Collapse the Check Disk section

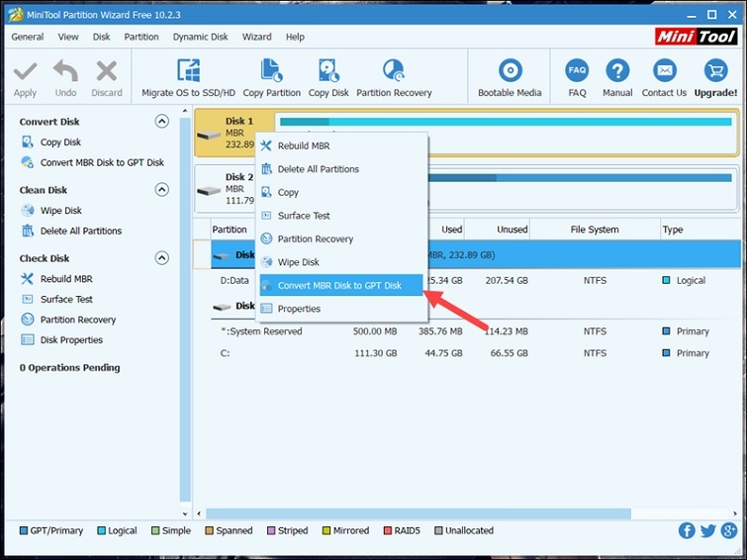(x=162, y=258)
